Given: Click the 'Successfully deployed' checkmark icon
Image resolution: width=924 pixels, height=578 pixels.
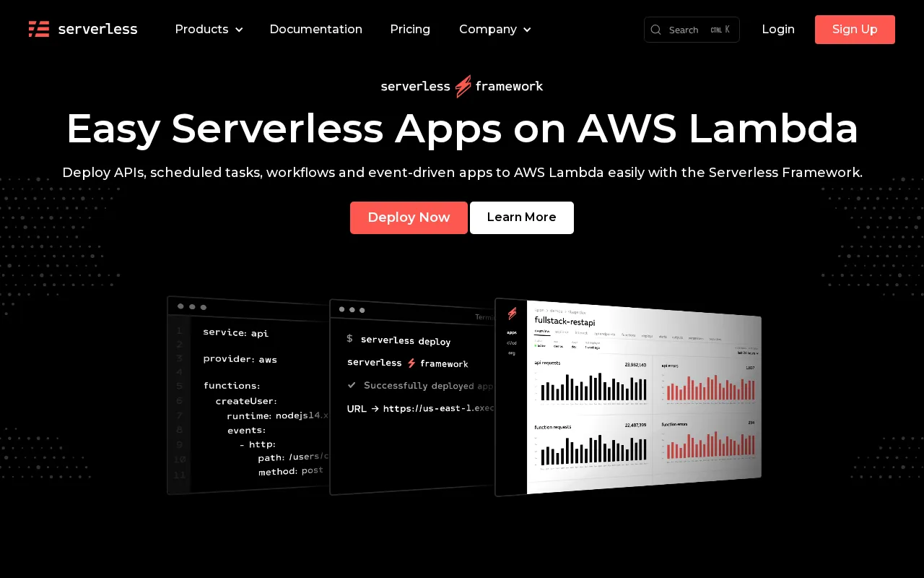Looking at the screenshot, I should (352, 385).
